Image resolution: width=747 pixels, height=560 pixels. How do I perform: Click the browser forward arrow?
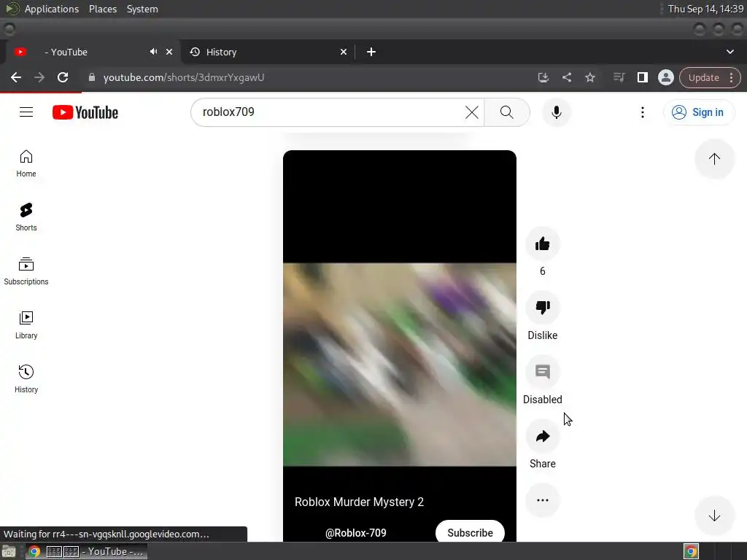click(39, 77)
